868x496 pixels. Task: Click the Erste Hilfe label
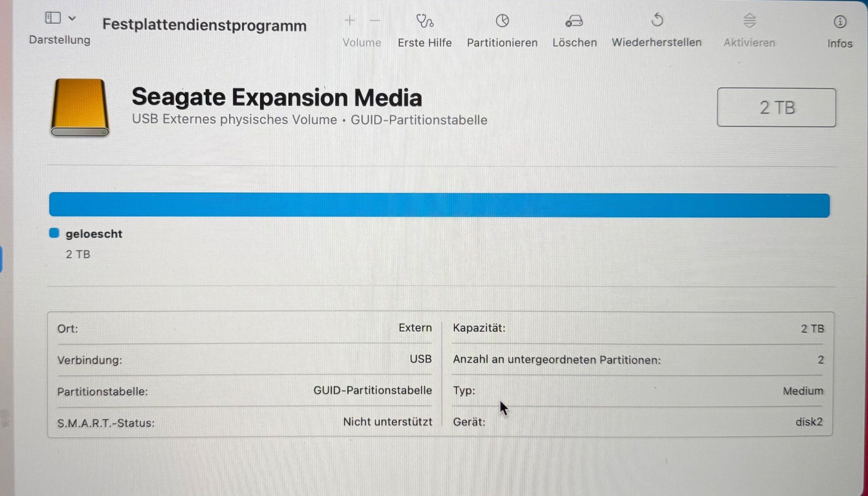point(425,43)
